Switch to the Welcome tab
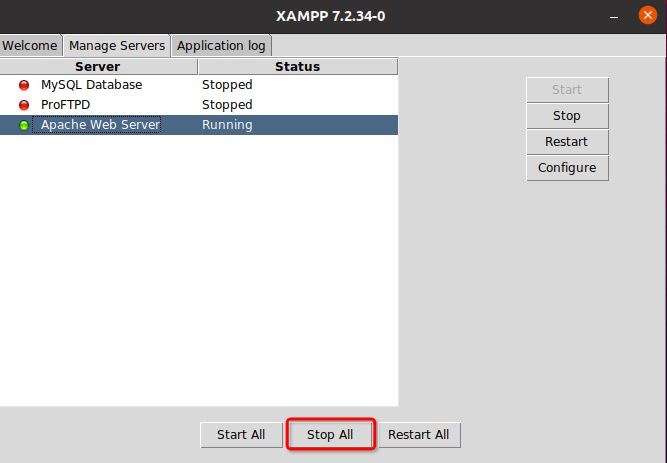Image resolution: width=667 pixels, height=463 pixels. [x=30, y=46]
